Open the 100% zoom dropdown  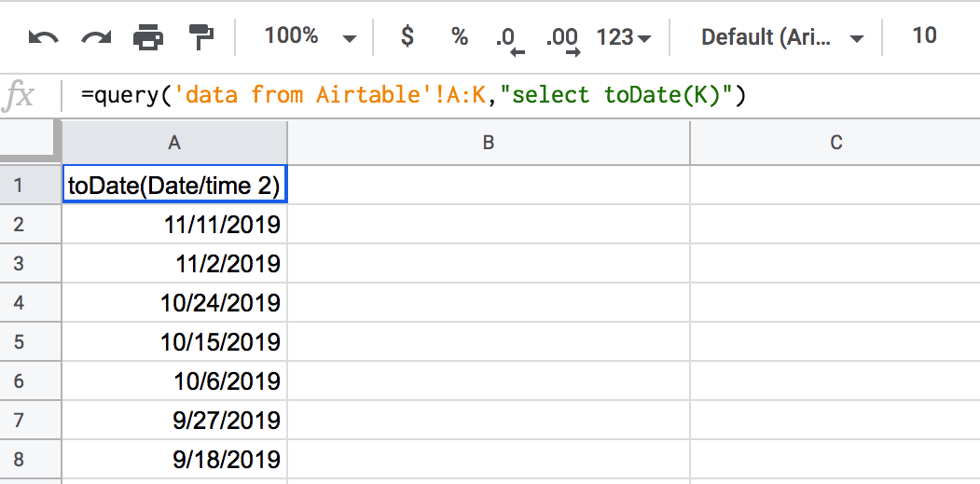click(310, 36)
